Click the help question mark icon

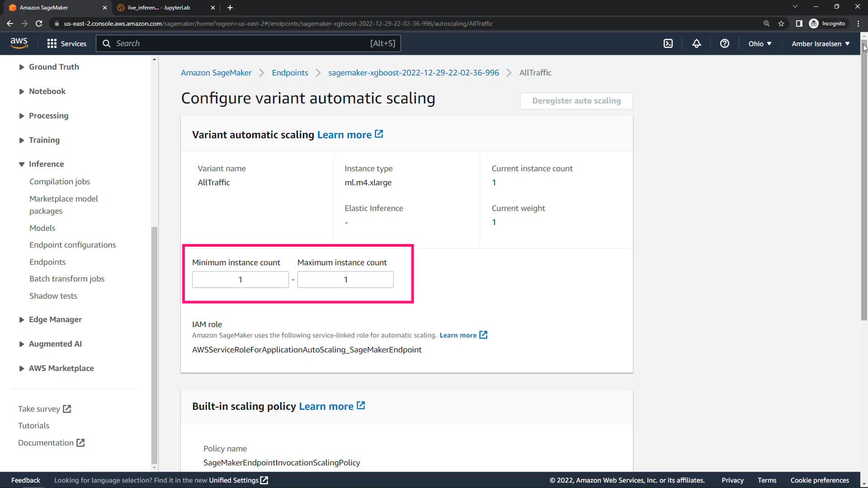click(724, 43)
